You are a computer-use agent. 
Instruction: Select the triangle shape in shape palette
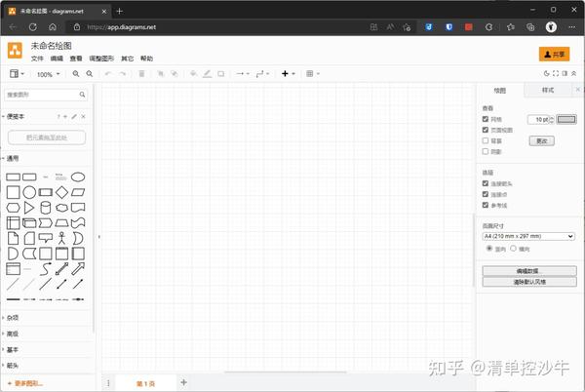[x=28, y=208]
